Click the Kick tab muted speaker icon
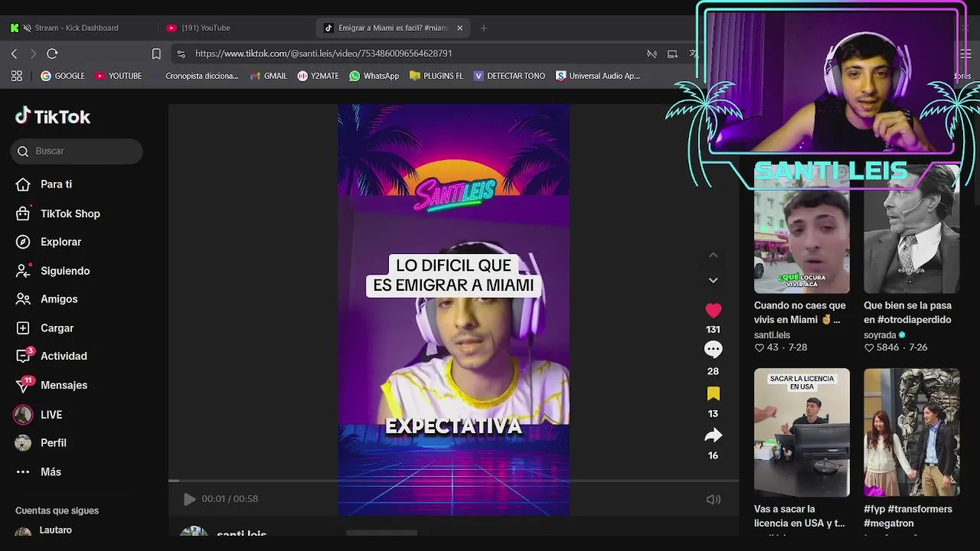 tap(28, 28)
